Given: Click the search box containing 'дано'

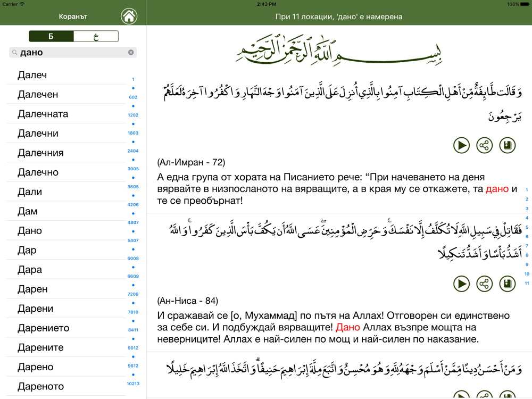Looking at the screenshot, I should (x=73, y=52).
